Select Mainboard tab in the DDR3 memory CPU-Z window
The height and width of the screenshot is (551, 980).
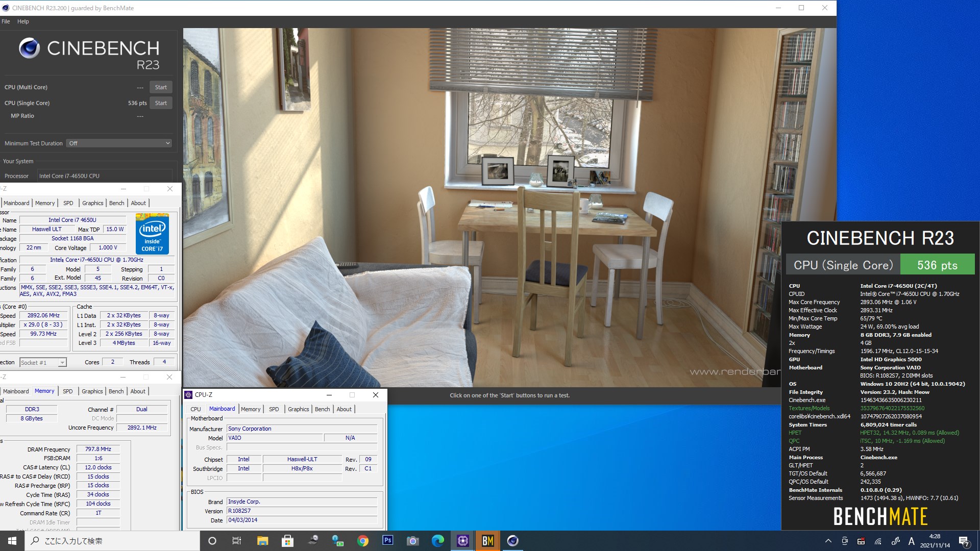coord(16,391)
